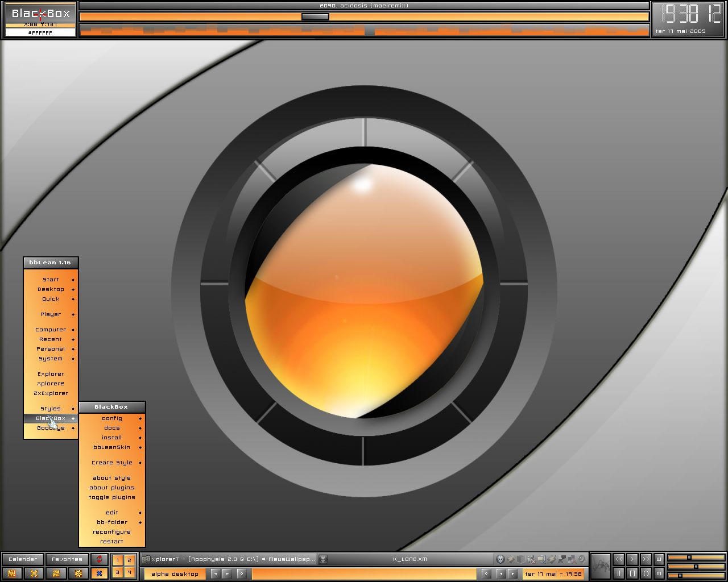Click the gray cube system tray icon
728x582 pixels.
(520, 559)
